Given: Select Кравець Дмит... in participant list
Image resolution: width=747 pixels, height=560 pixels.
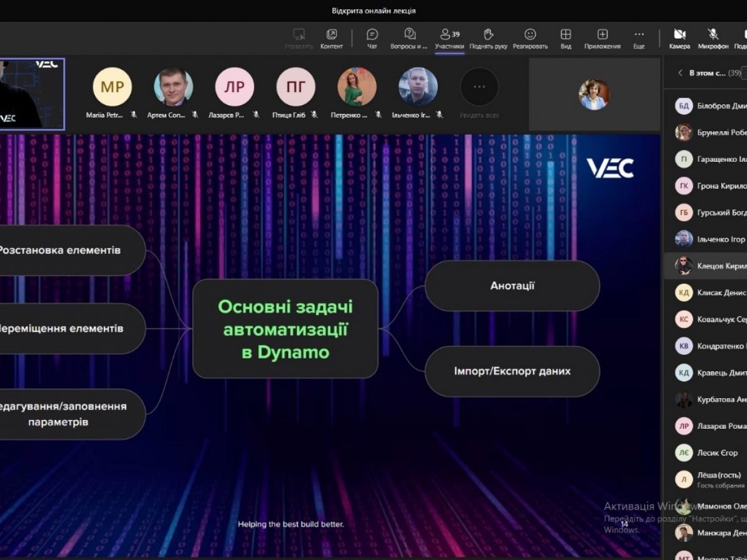Looking at the screenshot, I should point(705,373).
